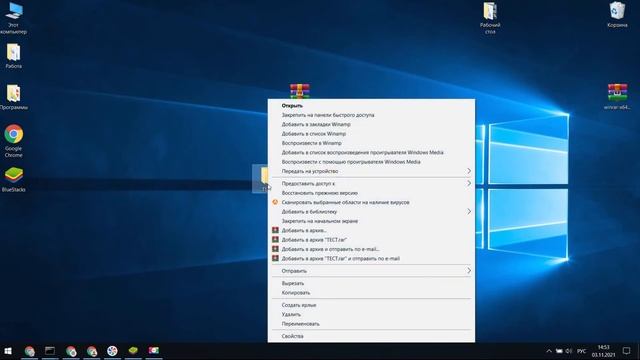Choose Восстановить прежнюю версию
The height and width of the screenshot is (360, 640).
(371, 193)
